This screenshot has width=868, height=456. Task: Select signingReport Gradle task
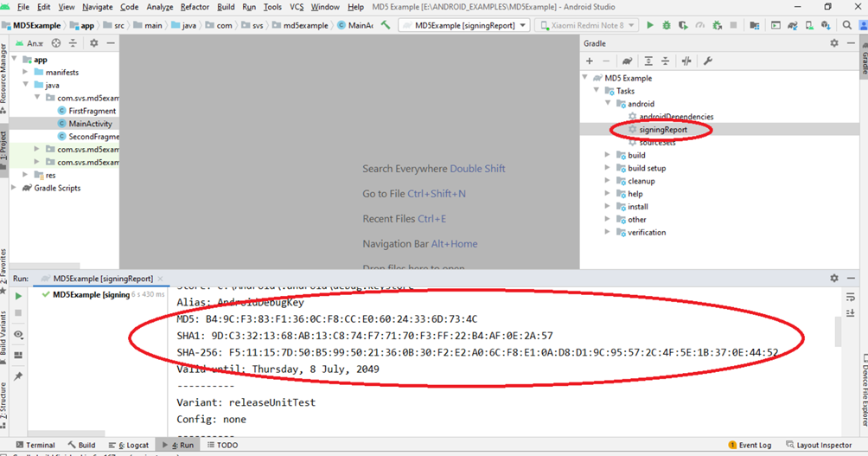[x=663, y=130]
